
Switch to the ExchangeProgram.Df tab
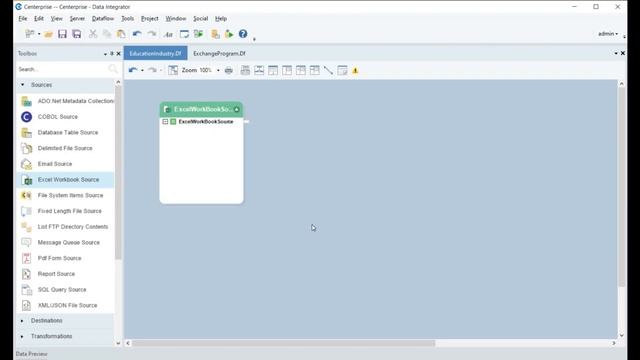[219, 53]
